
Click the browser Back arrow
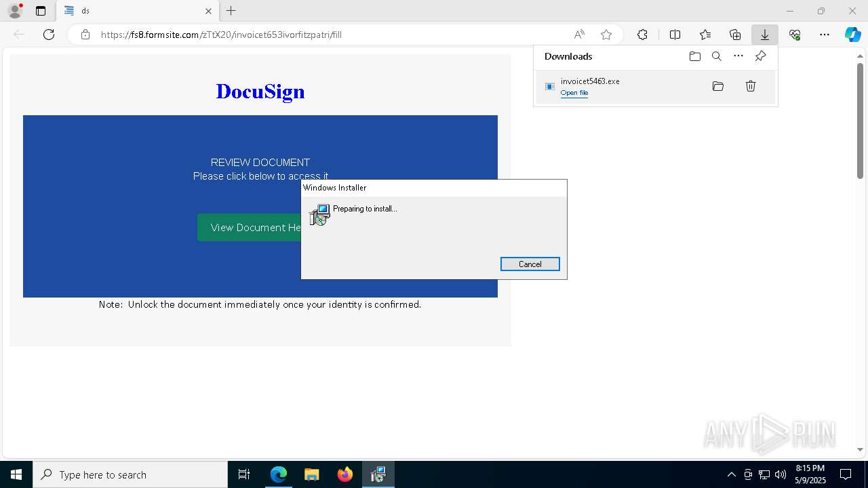point(19,35)
